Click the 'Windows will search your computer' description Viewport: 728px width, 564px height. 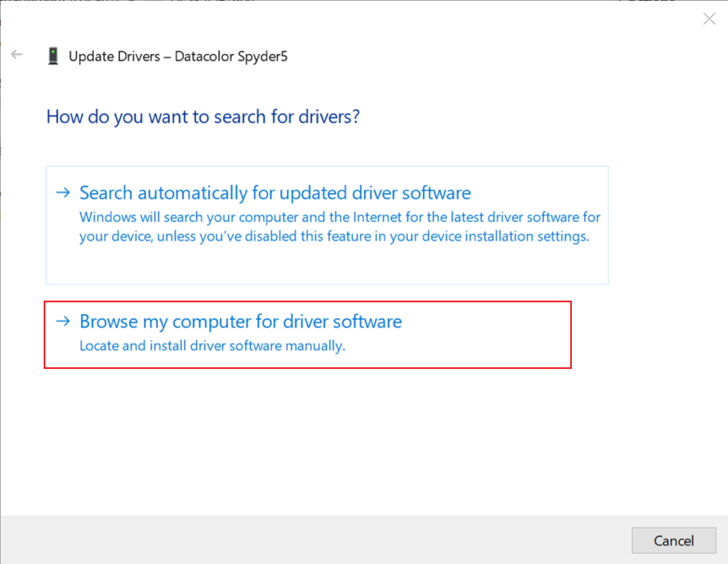tap(340, 226)
